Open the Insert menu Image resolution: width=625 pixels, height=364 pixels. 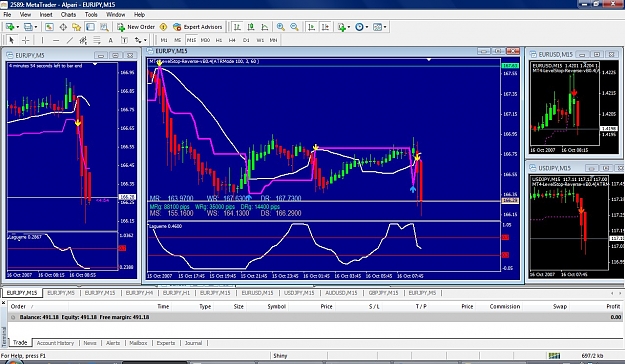pos(45,14)
